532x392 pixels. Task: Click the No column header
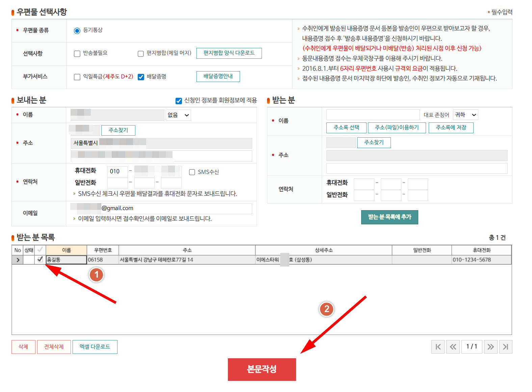[x=18, y=250]
